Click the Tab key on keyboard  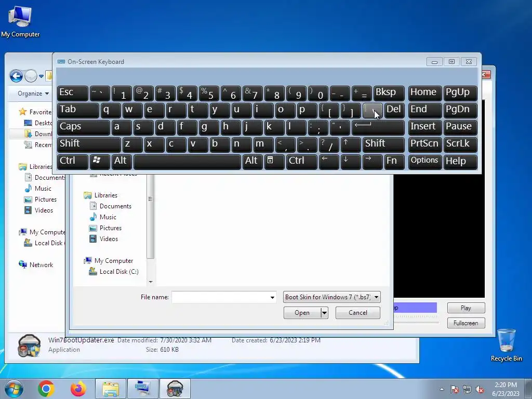[x=78, y=110]
